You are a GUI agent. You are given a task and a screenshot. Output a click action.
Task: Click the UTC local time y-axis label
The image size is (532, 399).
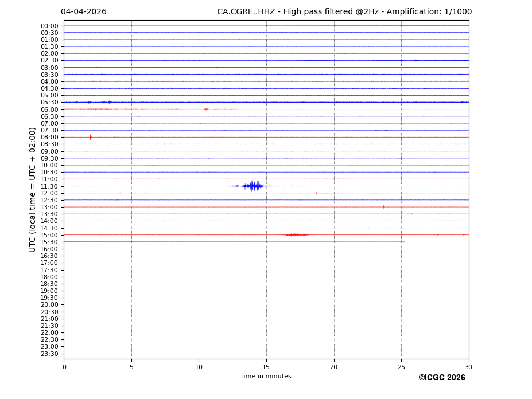tap(33, 189)
